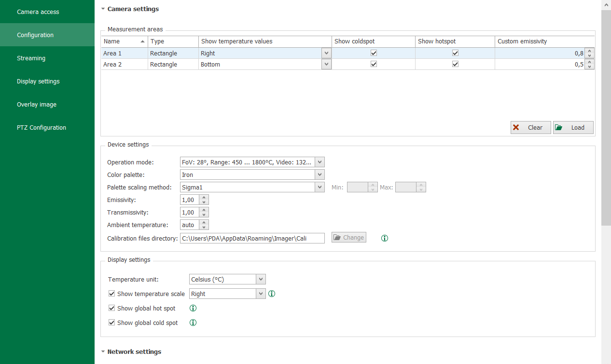Image resolution: width=611 pixels, height=364 pixels.
Task: Load measurement areas with the Load button
Action: 573,127
